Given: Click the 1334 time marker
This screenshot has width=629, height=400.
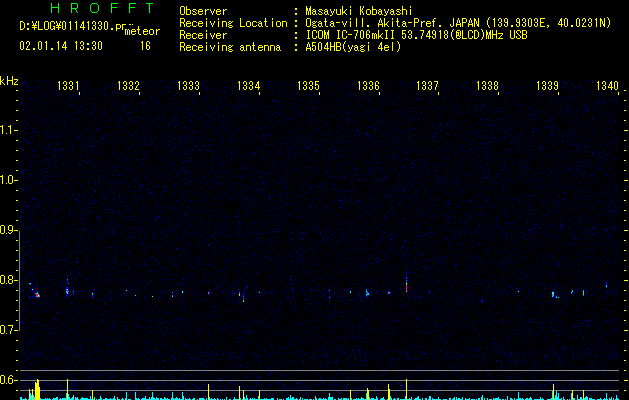Looking at the screenshot, I should click(248, 85).
